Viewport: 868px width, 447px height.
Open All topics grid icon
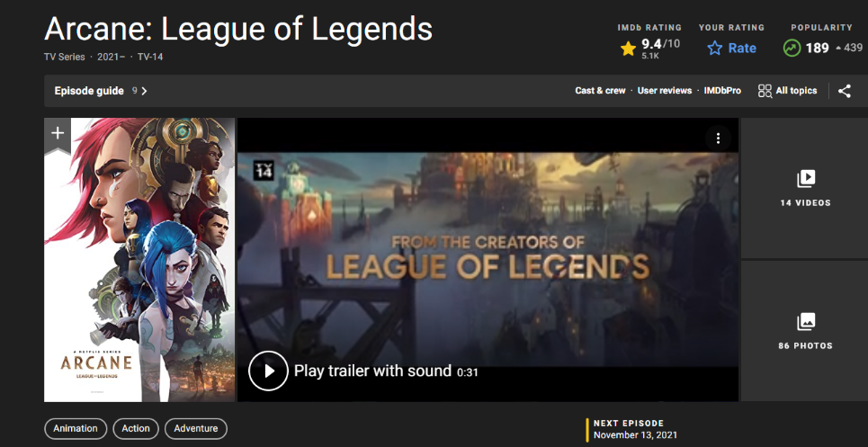tap(765, 91)
